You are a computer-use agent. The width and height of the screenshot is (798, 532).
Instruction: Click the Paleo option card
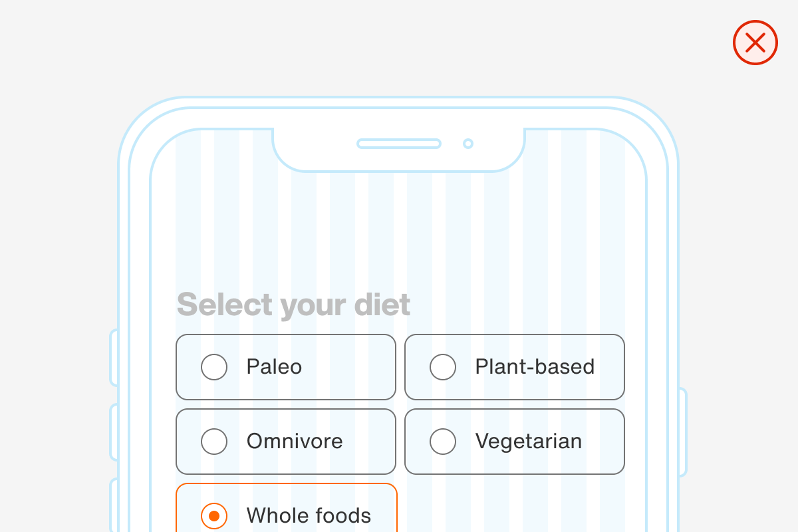[x=286, y=367]
